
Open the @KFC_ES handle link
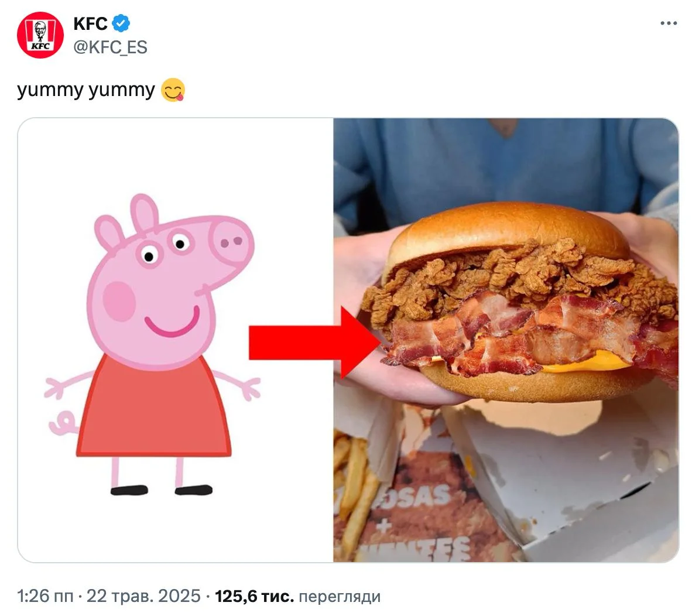110,47
